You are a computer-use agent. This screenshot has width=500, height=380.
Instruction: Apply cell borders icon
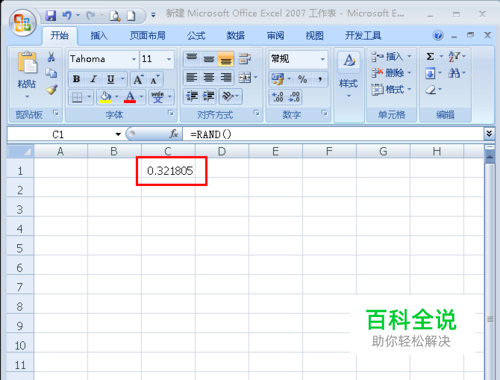click(x=77, y=97)
